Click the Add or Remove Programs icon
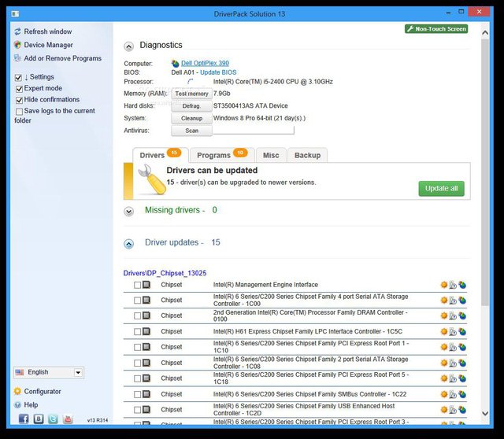 click(18, 58)
